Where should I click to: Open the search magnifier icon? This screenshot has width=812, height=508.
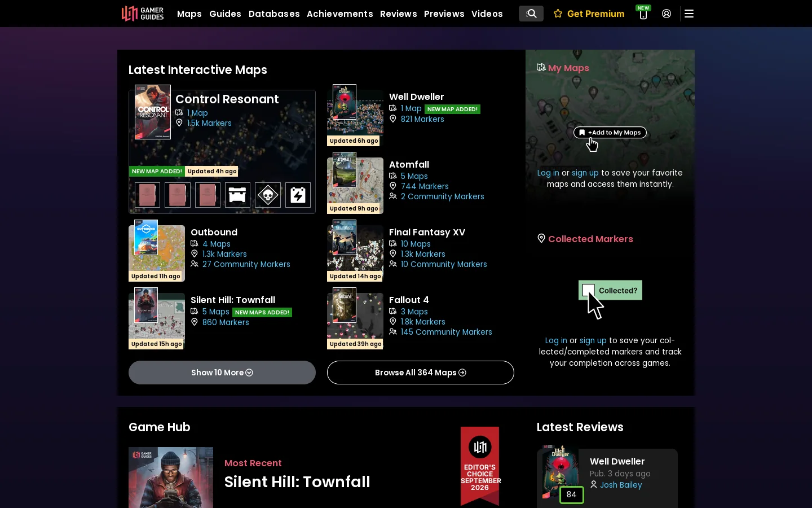point(531,14)
